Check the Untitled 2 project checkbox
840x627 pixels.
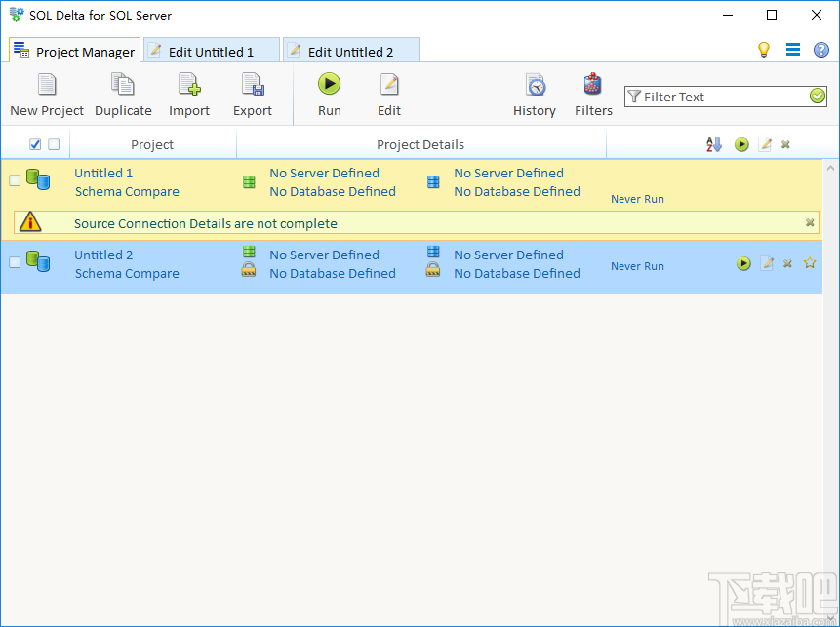tap(17, 263)
